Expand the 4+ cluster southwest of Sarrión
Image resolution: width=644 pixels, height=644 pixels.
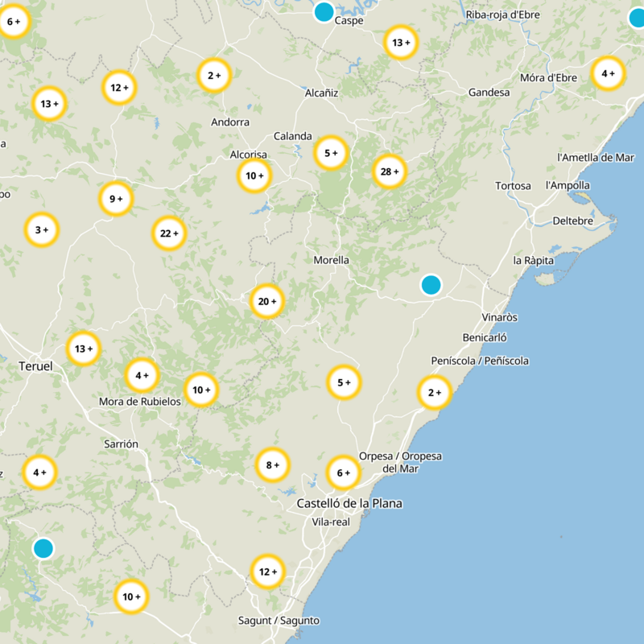point(39,473)
